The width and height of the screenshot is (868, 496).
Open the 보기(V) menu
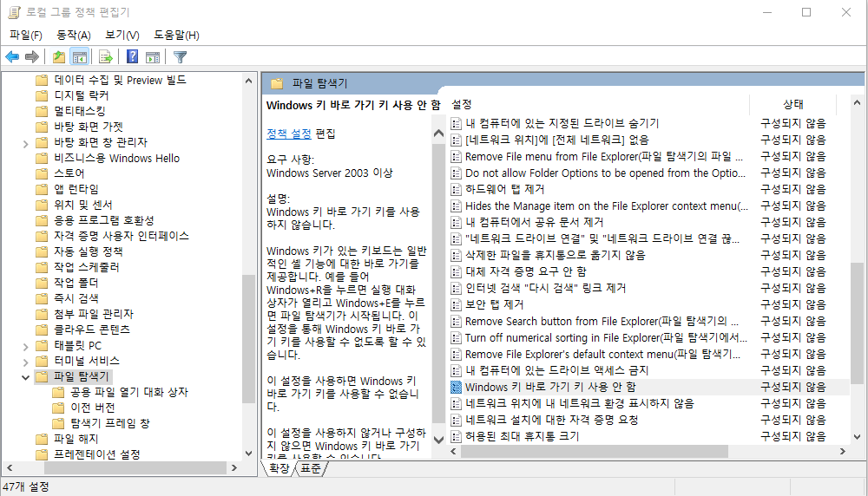tap(122, 36)
